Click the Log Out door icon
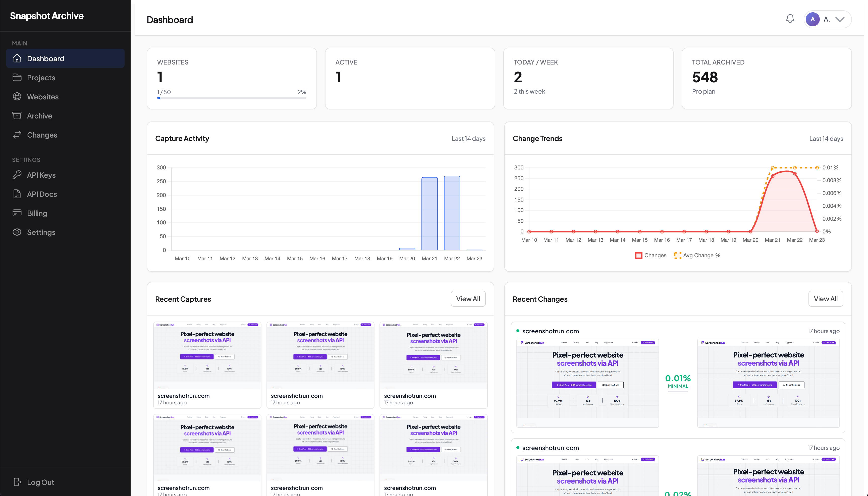Viewport: 868px width, 496px height. point(17,482)
